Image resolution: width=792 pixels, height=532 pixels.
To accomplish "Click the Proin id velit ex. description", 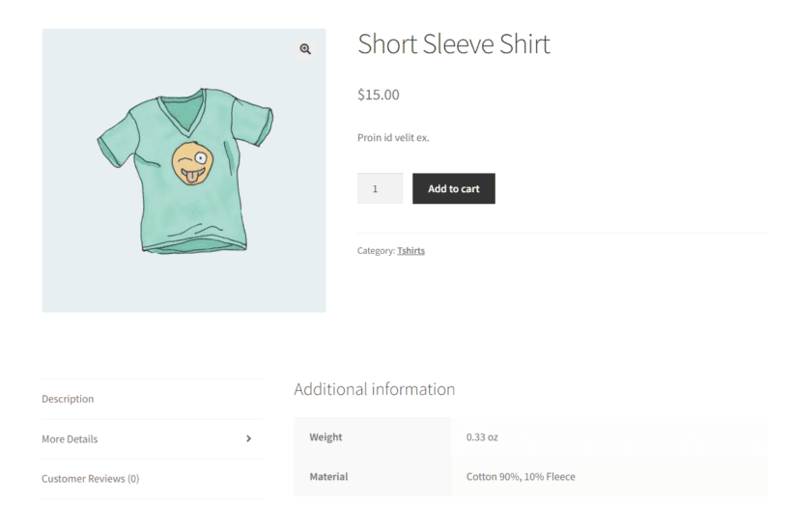I will click(x=393, y=138).
